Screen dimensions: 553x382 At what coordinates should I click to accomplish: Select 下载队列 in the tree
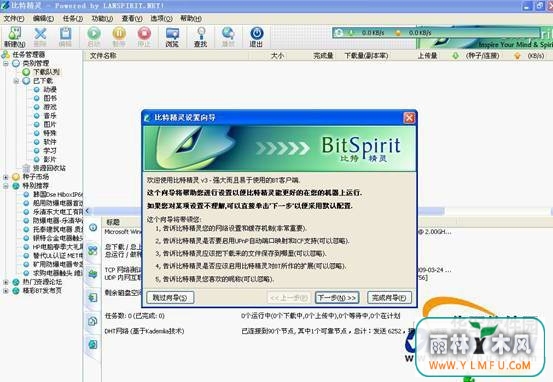point(47,72)
